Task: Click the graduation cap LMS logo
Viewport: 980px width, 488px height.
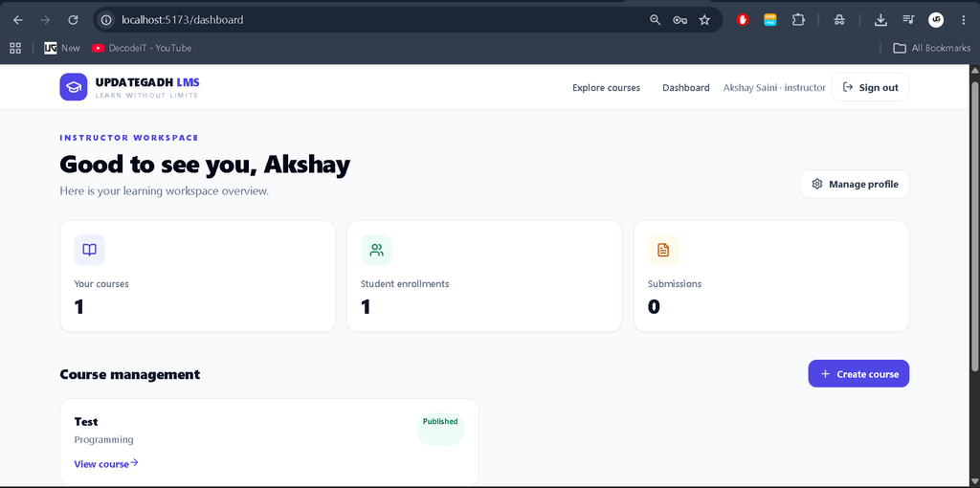Action: [x=74, y=87]
